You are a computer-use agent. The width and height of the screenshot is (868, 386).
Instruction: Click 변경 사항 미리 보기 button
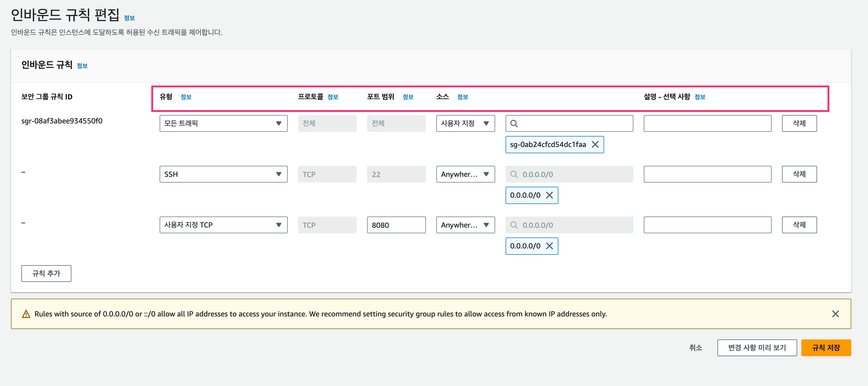click(757, 348)
